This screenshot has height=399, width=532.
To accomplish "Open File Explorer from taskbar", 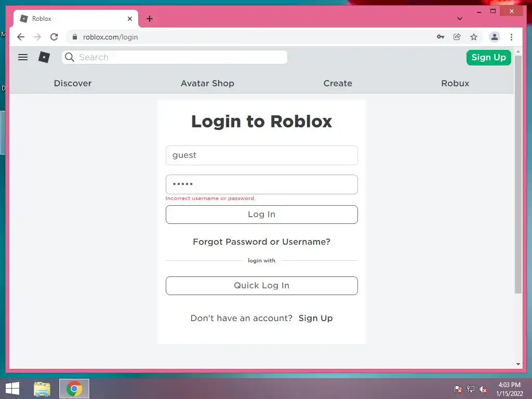I will click(42, 389).
